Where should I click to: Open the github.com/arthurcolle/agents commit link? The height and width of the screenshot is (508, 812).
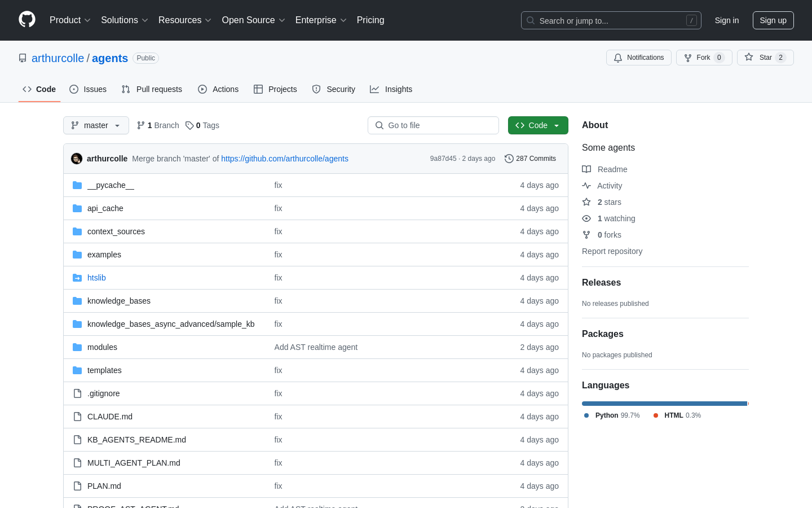[x=285, y=159]
